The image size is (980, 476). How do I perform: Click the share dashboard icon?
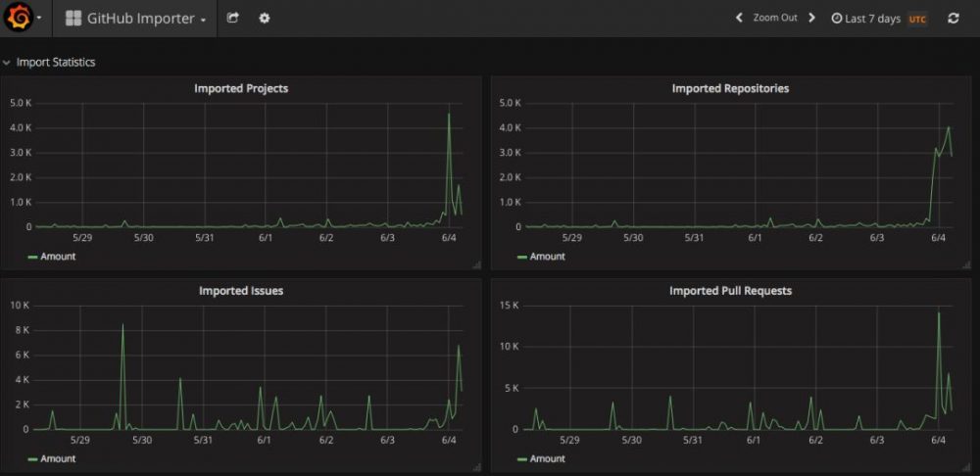[x=232, y=18]
